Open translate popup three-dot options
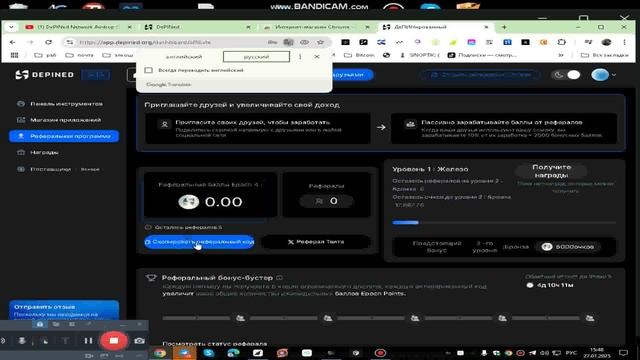 click(300, 57)
